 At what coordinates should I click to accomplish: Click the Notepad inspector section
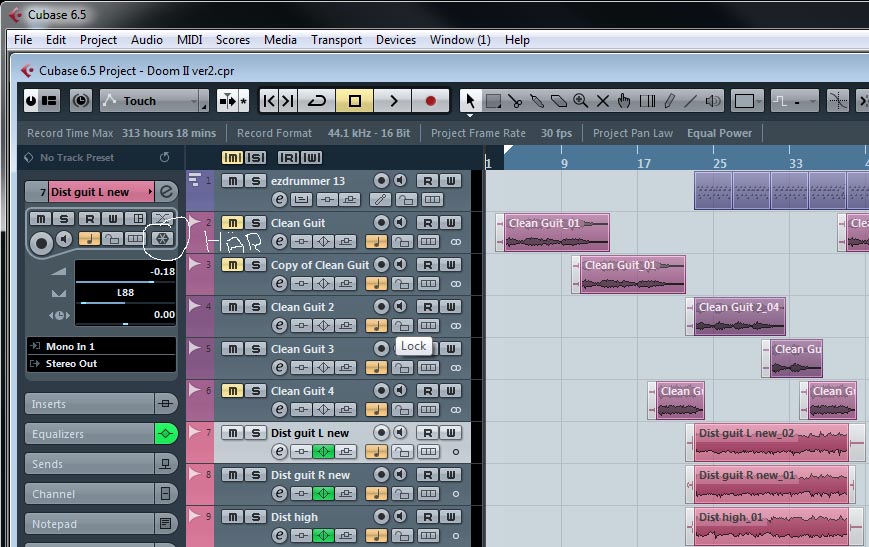click(x=89, y=523)
